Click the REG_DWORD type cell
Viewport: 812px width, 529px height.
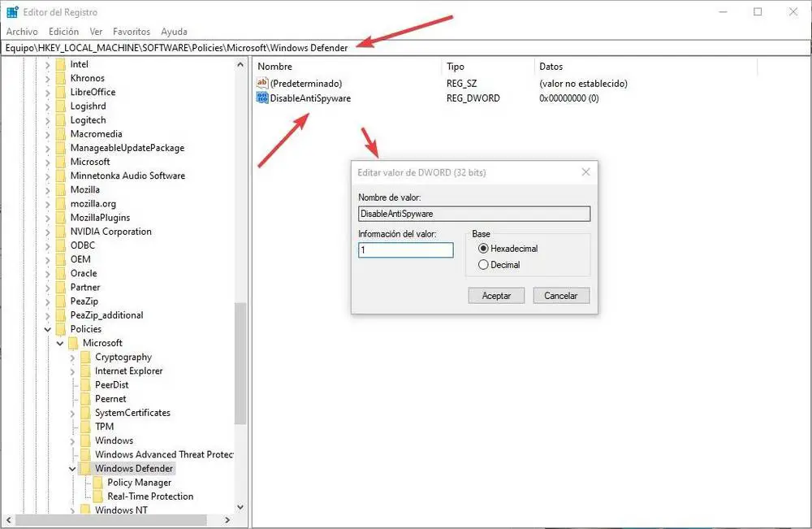[x=473, y=98]
